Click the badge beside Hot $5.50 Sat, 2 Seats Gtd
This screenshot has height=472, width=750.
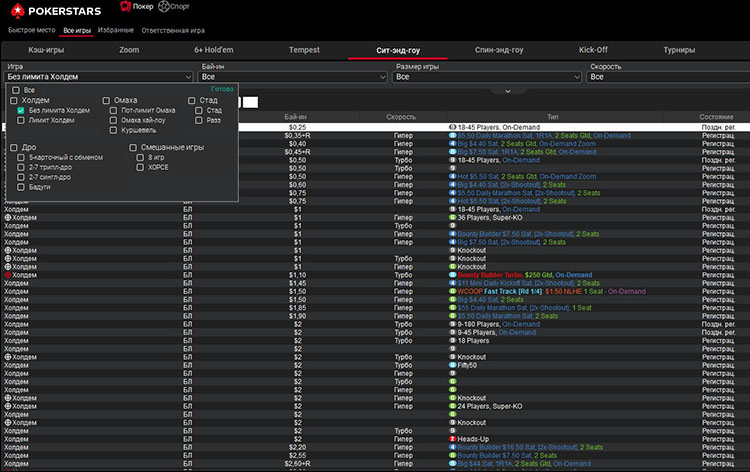tap(452, 176)
